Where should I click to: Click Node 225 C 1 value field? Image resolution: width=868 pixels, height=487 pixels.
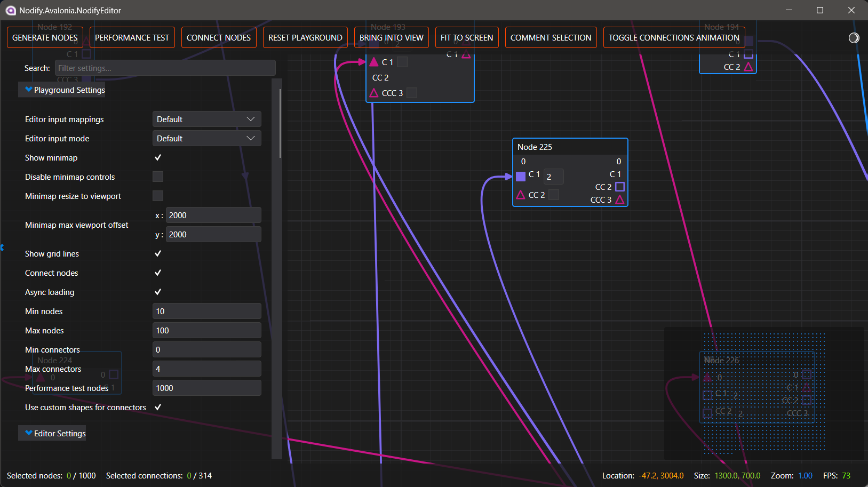pos(554,177)
